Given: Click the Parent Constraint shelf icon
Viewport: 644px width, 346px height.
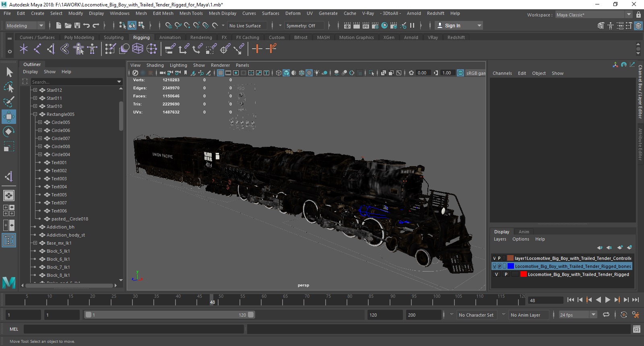Looking at the screenshot, I should (x=170, y=49).
